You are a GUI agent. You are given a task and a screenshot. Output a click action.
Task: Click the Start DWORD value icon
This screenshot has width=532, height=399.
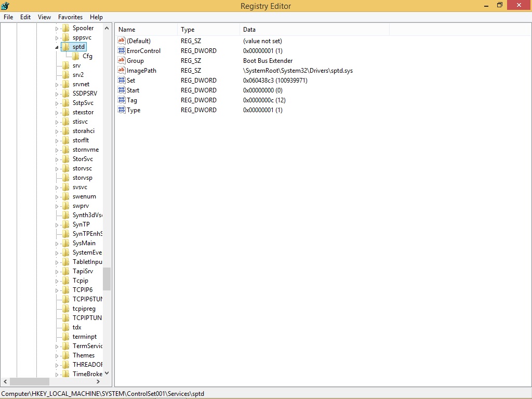click(x=122, y=90)
